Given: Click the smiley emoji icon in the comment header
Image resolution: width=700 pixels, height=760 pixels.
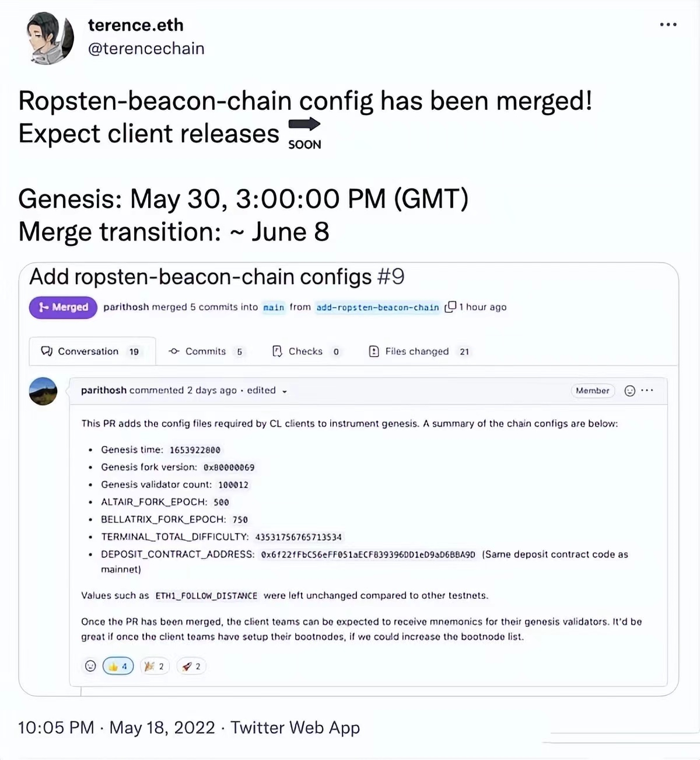Looking at the screenshot, I should click(x=629, y=391).
